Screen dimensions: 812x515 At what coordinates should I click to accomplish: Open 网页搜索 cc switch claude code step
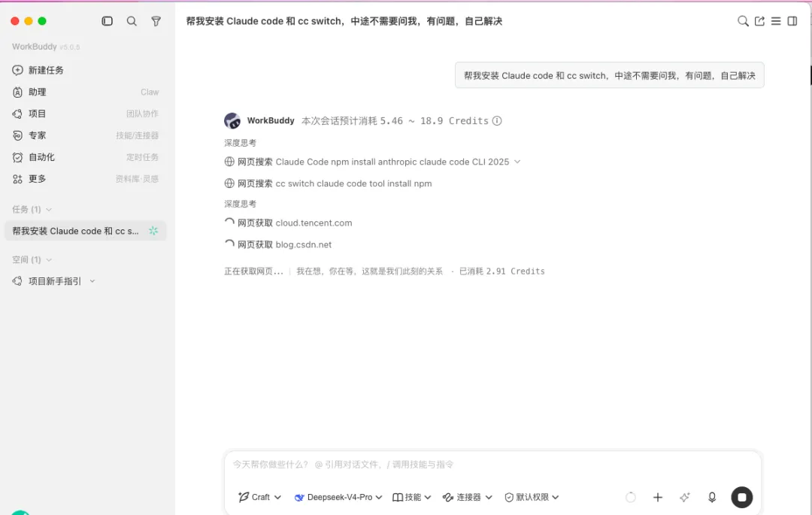point(328,183)
